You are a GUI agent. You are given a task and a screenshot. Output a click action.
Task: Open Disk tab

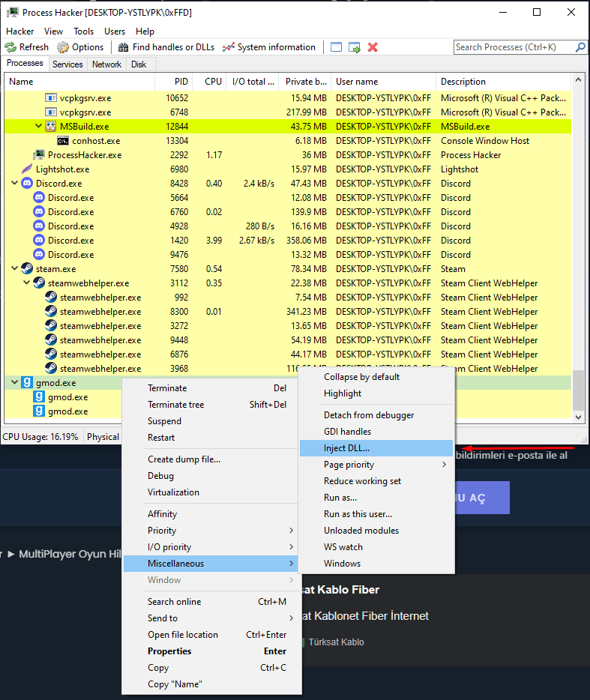(x=139, y=64)
